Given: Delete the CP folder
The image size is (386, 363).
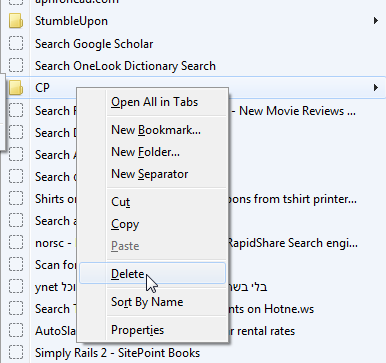Looking at the screenshot, I should click(x=153, y=273).
